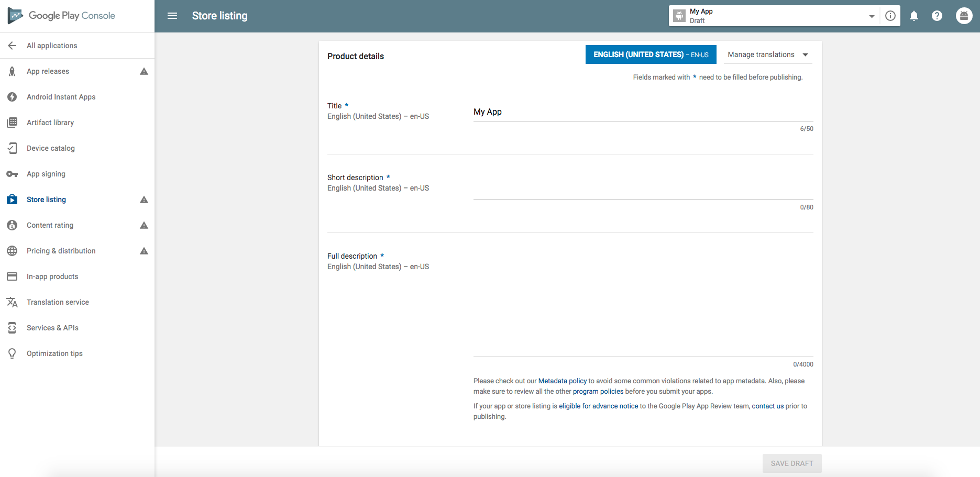Click the App releases rocket icon
Viewport: 980px width, 477px height.
point(12,71)
